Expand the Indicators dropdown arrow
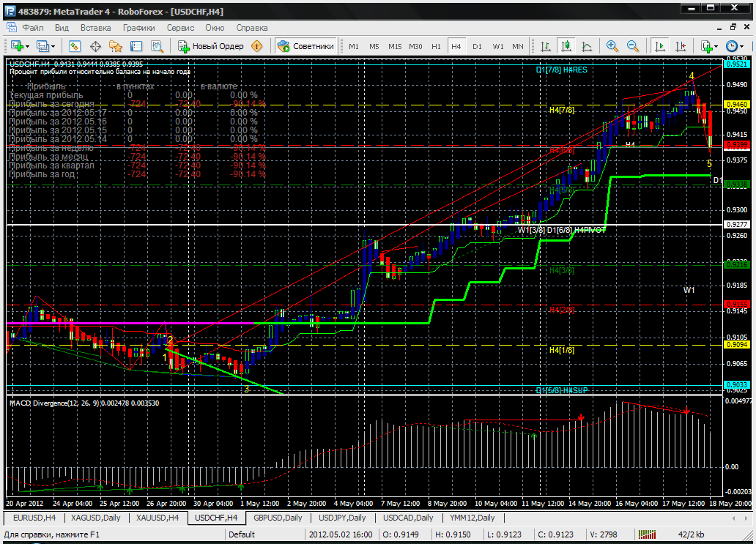 [716, 47]
